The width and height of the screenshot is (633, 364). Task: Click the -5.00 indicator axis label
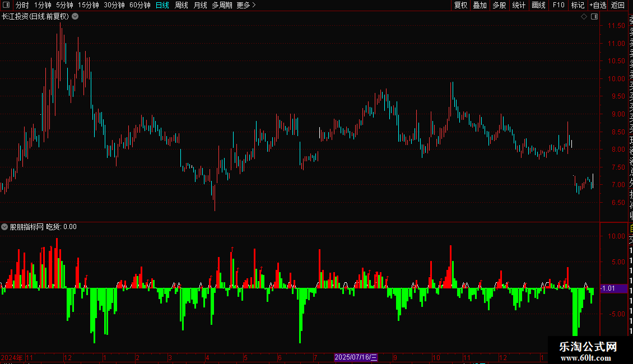[x=617, y=314]
